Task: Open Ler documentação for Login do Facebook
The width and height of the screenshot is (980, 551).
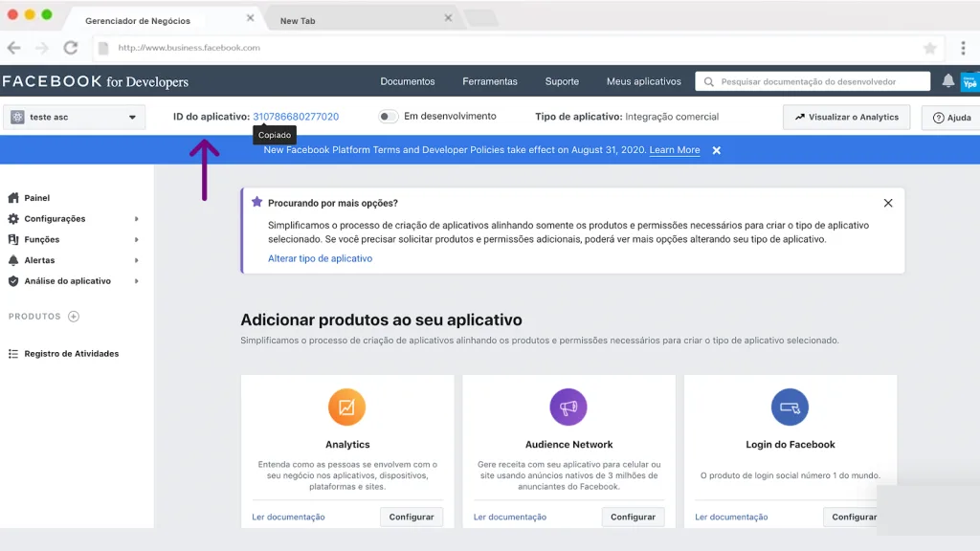Action: click(731, 517)
